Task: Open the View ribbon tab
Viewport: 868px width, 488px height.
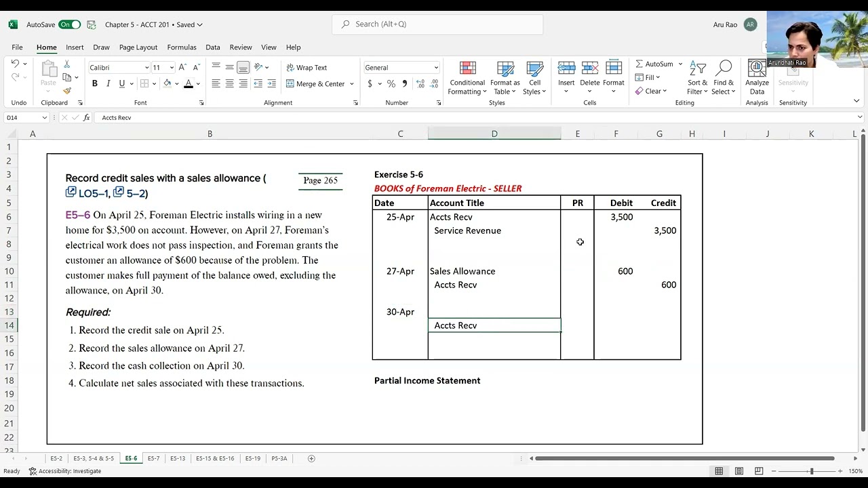Action: (269, 47)
